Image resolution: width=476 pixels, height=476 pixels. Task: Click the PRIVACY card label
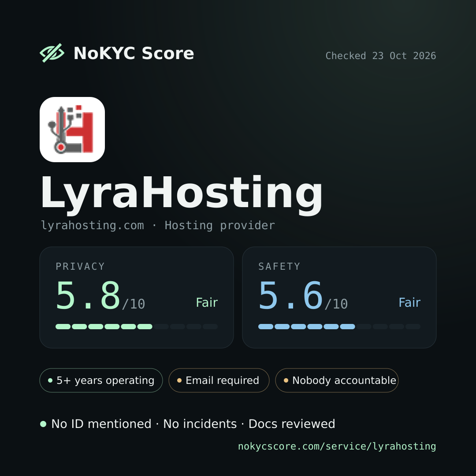point(80,267)
